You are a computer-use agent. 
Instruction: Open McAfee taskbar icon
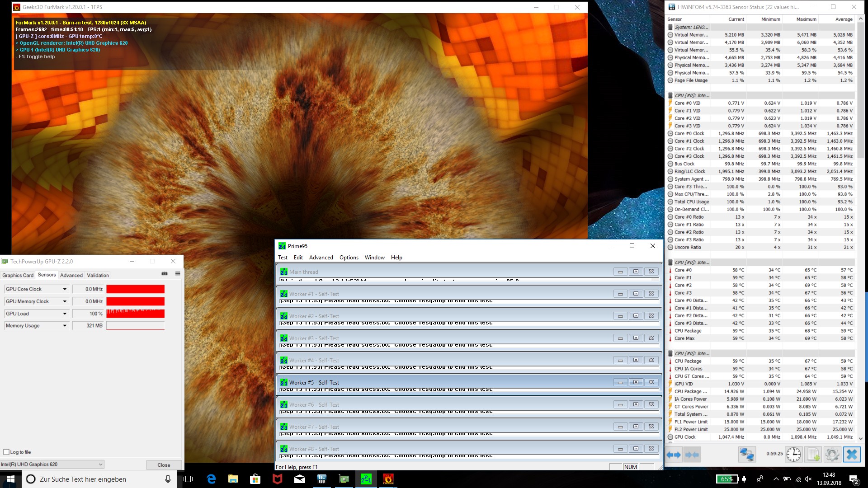click(x=278, y=479)
